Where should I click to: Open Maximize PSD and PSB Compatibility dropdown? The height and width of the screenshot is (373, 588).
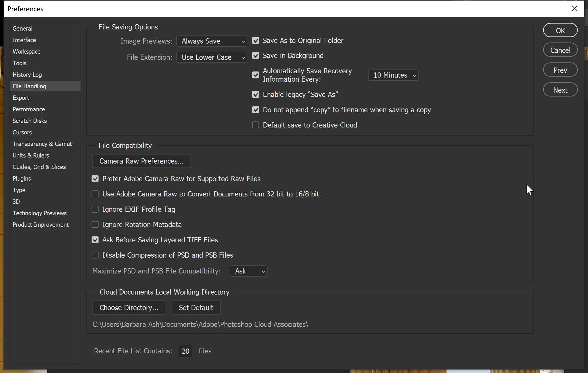click(248, 271)
